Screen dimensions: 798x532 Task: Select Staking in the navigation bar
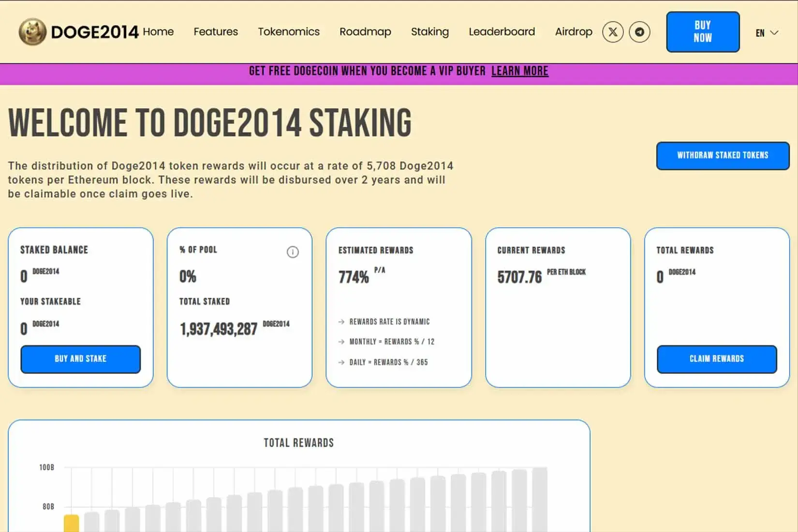coord(429,32)
